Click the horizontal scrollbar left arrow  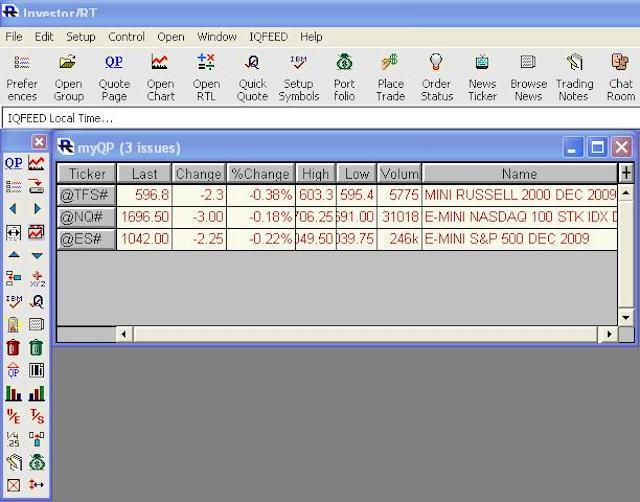tap(124, 334)
